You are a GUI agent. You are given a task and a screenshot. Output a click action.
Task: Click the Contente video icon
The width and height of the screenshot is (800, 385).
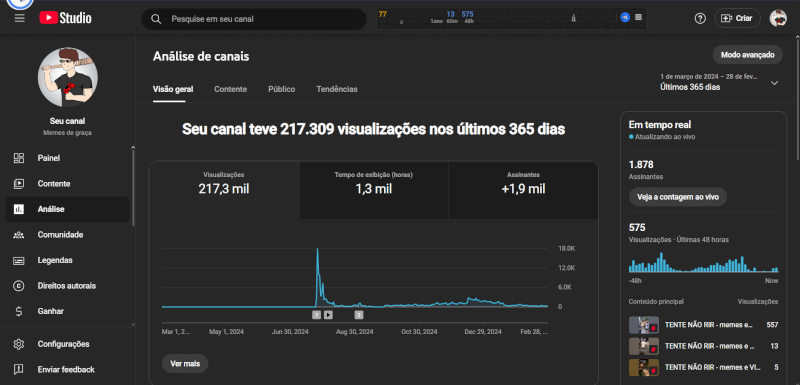pos(19,184)
